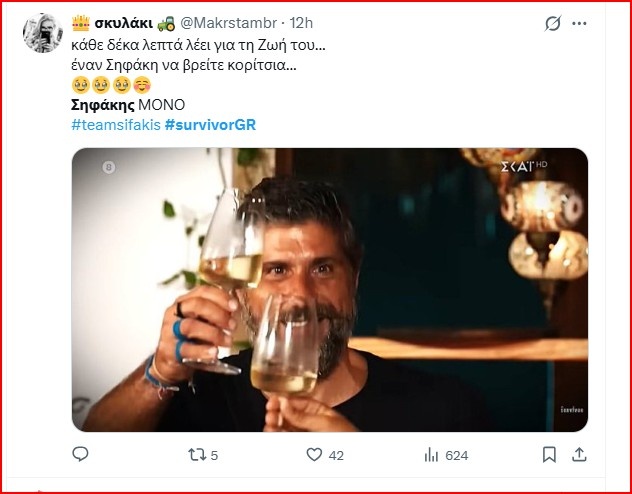Viewport: 632px width, 494px height.
Task: Click the Grok slashed-circle icon
Action: pos(551,23)
